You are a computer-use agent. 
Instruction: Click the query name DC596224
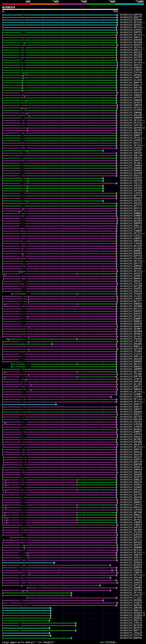(8, 7)
